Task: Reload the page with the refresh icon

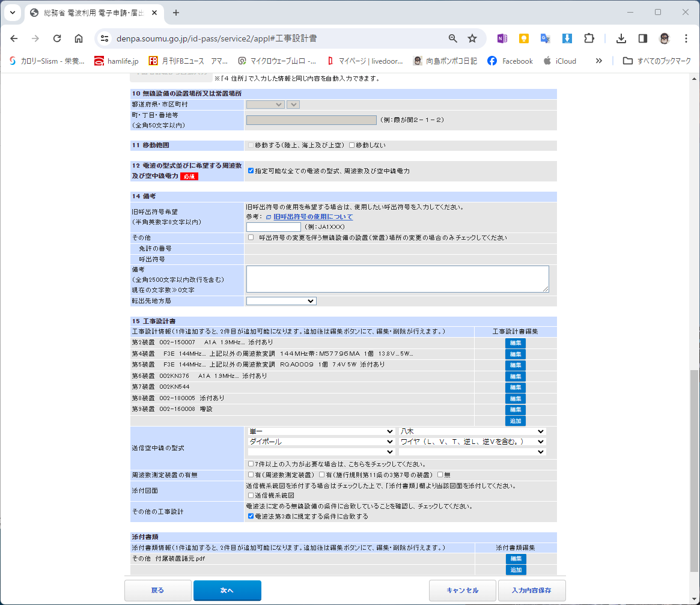Action: [56, 38]
